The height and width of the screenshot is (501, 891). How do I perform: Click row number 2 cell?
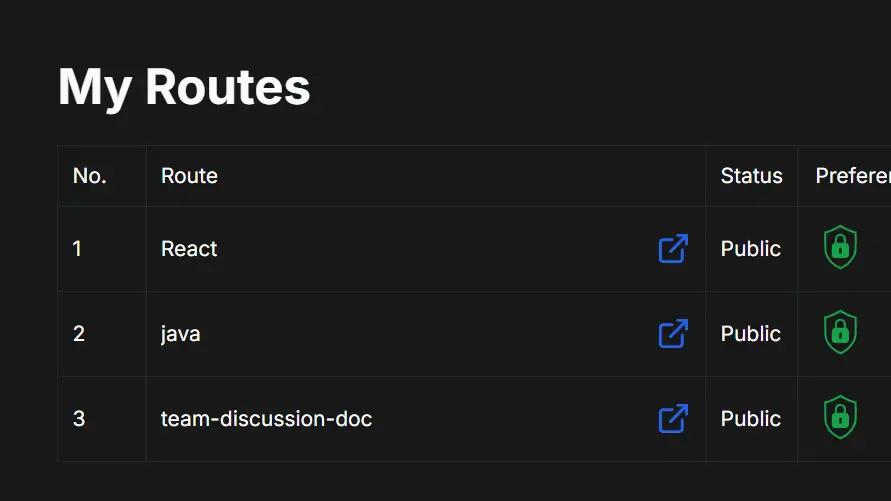79,334
